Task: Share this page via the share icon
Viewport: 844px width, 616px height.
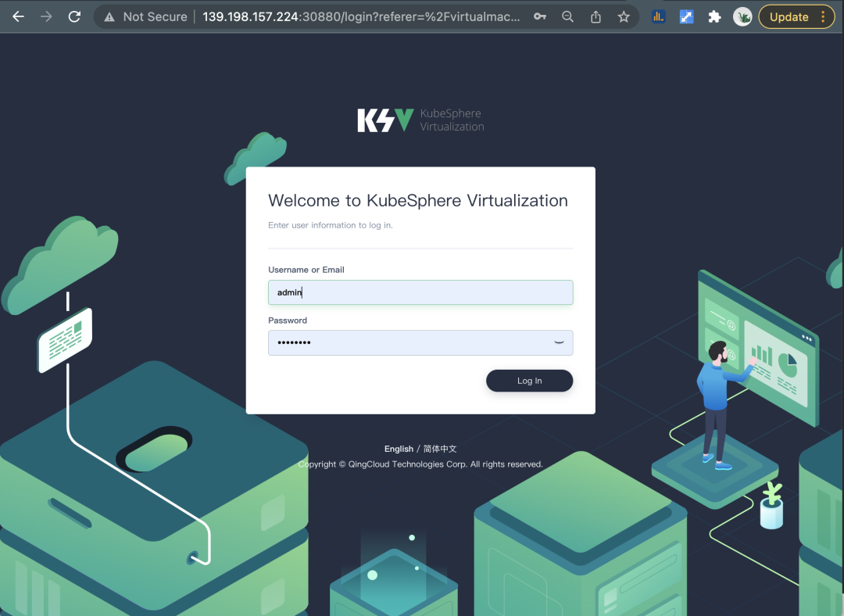Action: coord(595,16)
